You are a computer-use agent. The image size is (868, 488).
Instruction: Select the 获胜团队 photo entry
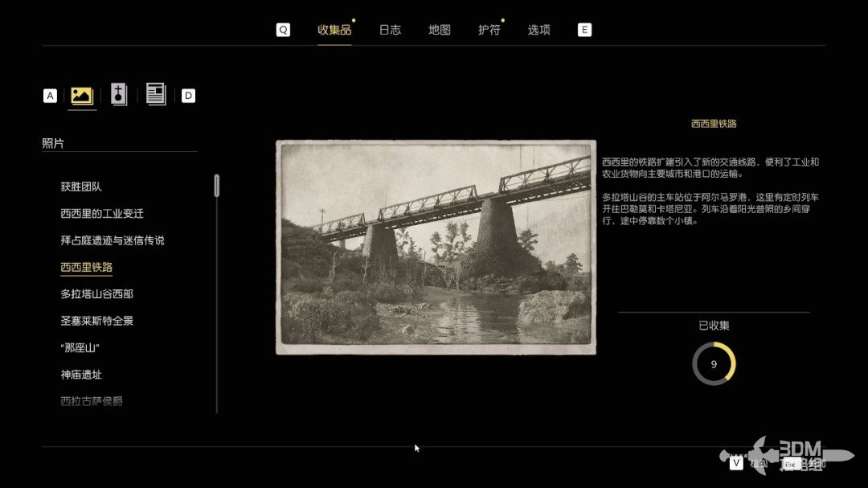81,187
